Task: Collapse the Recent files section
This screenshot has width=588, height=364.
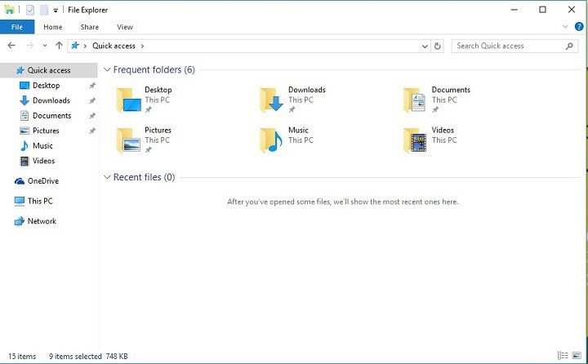Action: pos(107,177)
